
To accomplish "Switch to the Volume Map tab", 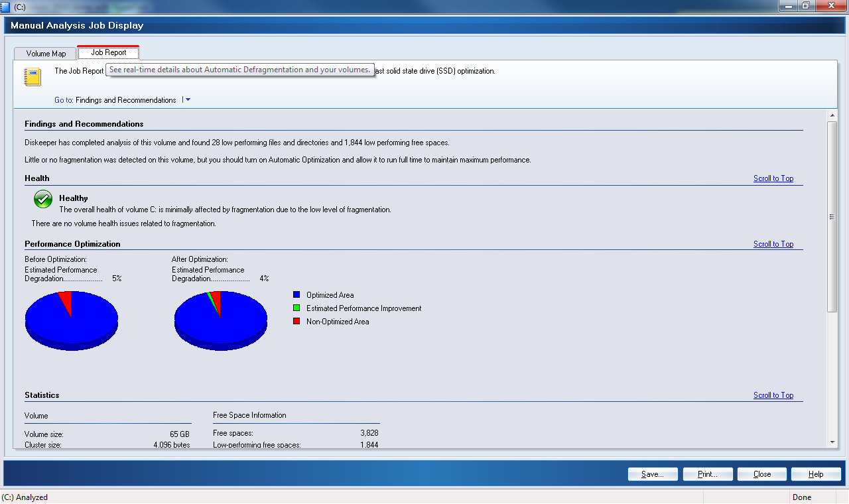I will point(46,54).
